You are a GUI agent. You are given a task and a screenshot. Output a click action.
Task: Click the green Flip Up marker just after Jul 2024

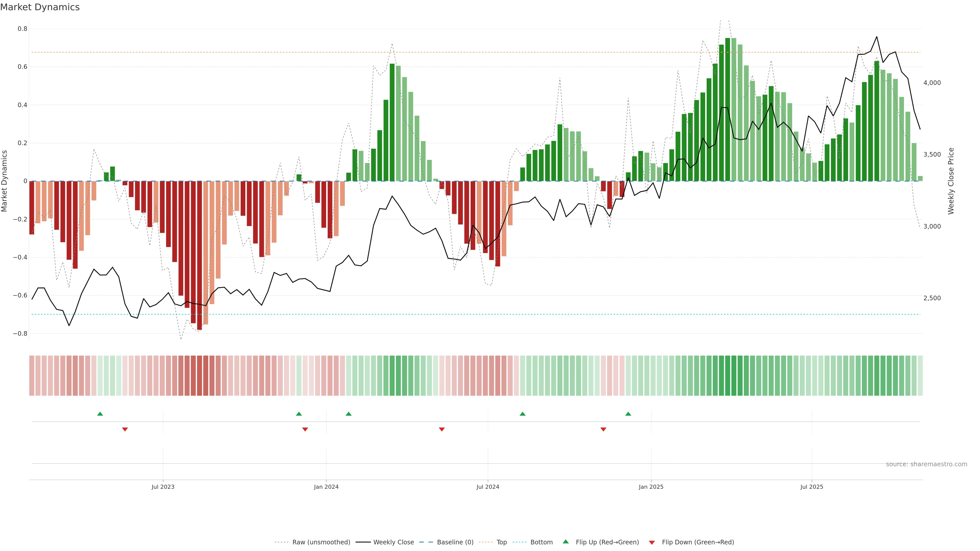(522, 414)
